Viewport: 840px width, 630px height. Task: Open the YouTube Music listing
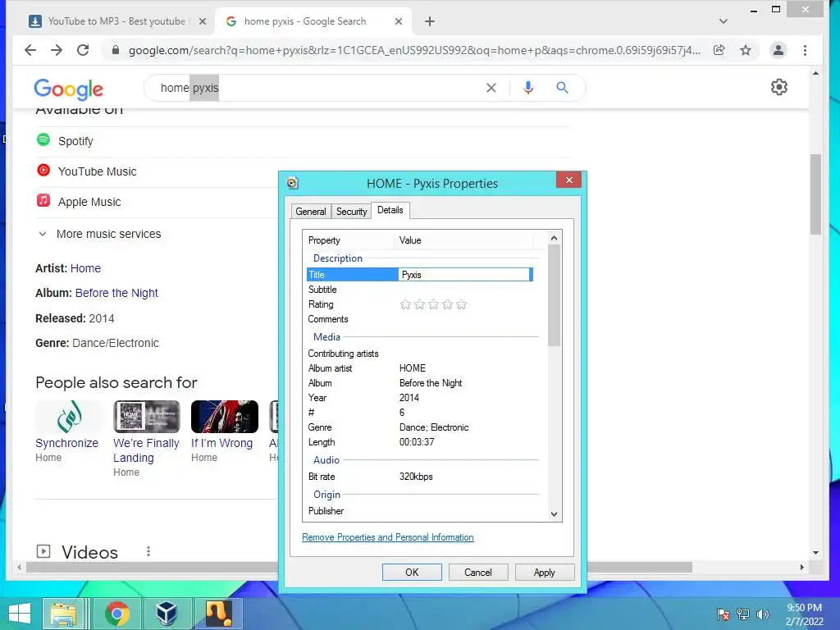point(97,171)
